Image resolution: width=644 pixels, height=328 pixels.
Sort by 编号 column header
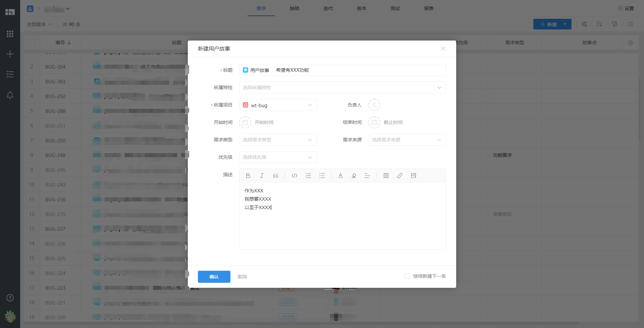[x=63, y=43]
